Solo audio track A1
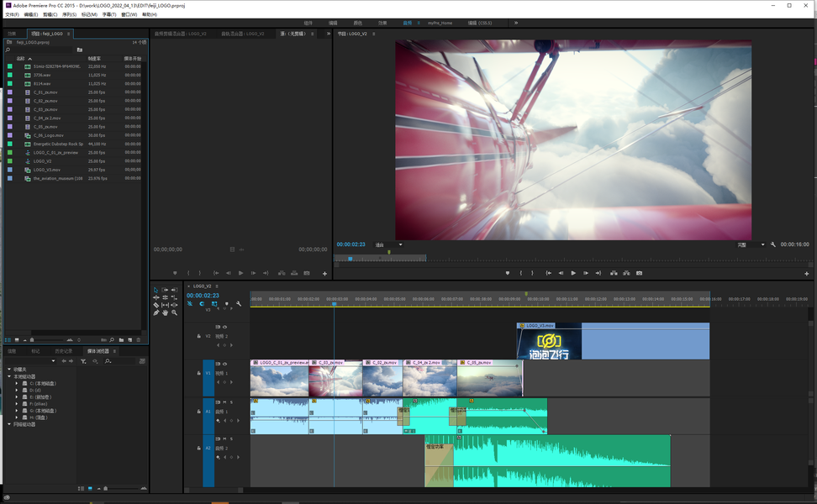This screenshot has width=817, height=504. point(231,402)
